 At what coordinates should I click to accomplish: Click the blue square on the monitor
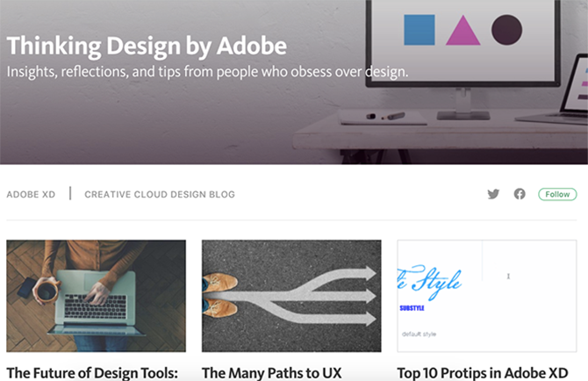[x=419, y=30]
